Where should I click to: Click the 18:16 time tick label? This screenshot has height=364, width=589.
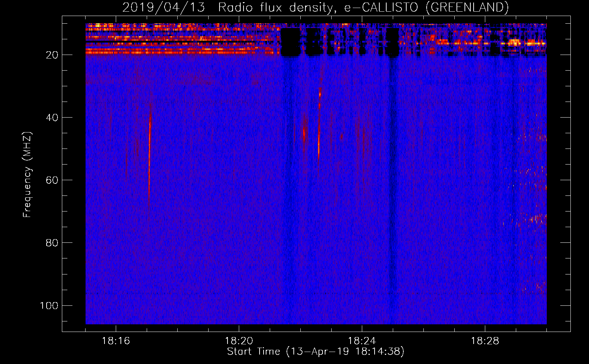[116, 341]
